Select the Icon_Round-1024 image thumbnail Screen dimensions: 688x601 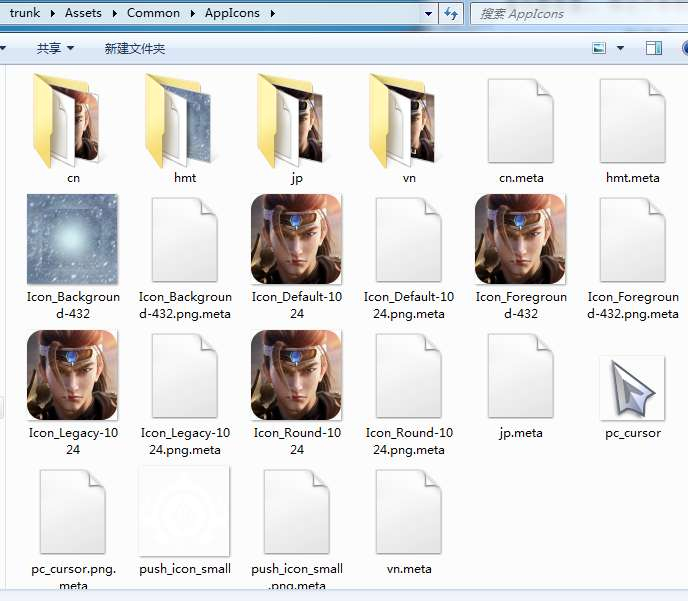(297, 376)
